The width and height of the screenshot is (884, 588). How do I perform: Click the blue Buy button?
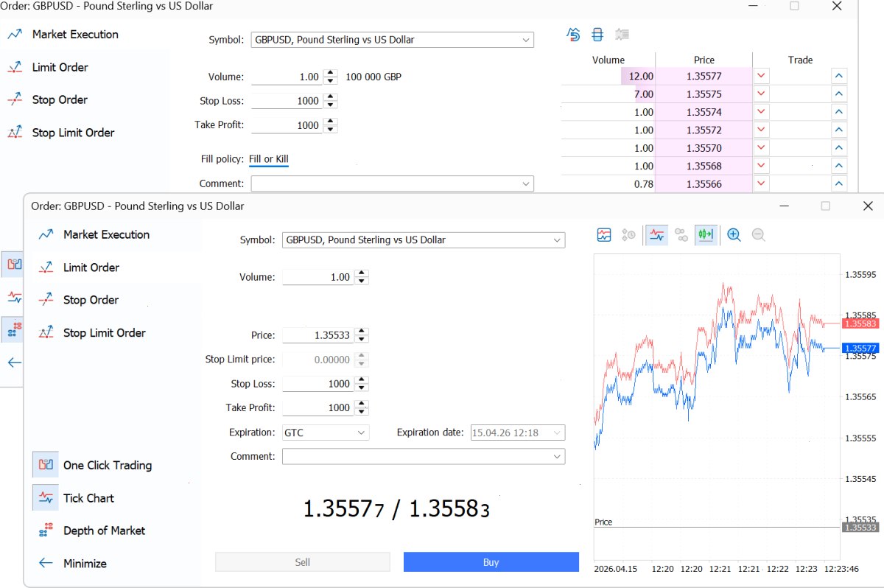pyautogui.click(x=491, y=562)
